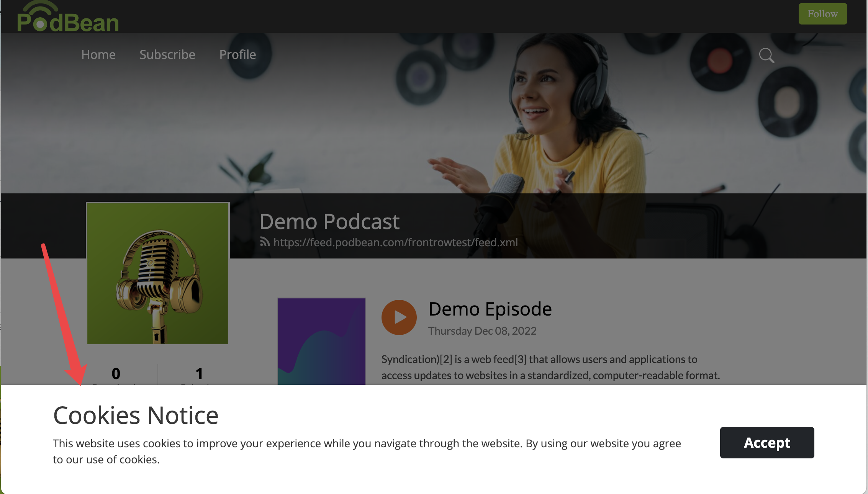Click the purple episode artwork
Image resolution: width=868 pixels, height=494 pixels.
pyautogui.click(x=321, y=341)
